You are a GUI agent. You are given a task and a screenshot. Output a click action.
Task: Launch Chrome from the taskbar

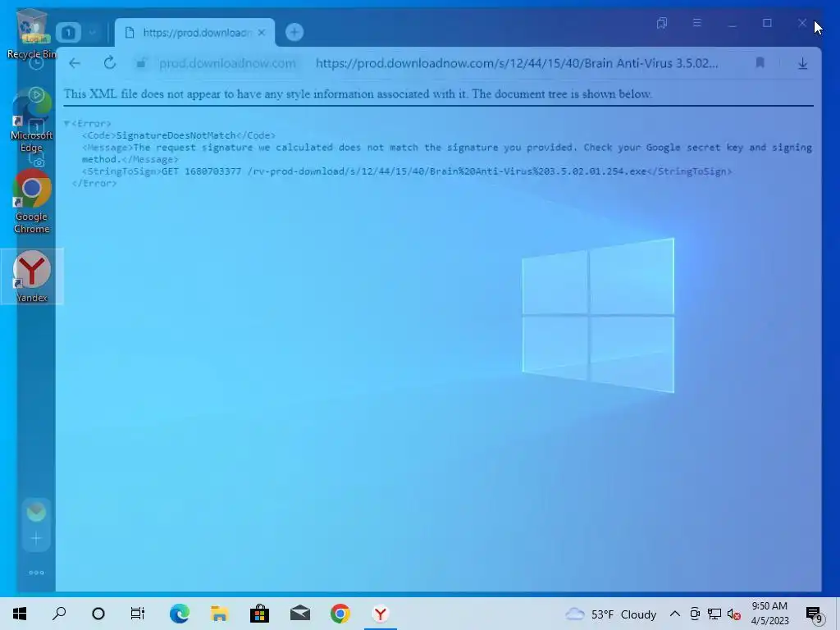[340, 614]
